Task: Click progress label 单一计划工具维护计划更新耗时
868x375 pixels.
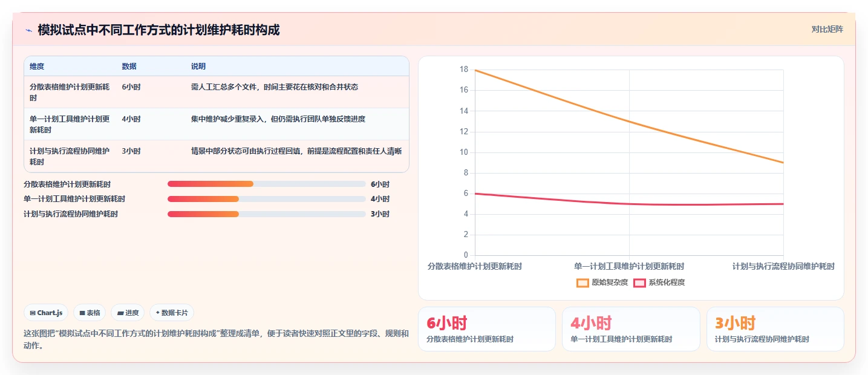Action: (x=74, y=199)
